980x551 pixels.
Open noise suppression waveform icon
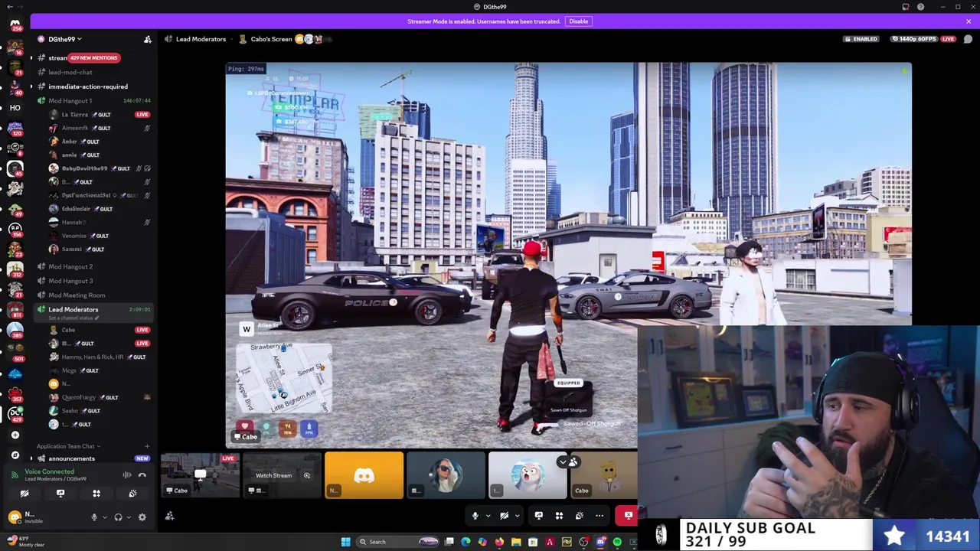127,475
